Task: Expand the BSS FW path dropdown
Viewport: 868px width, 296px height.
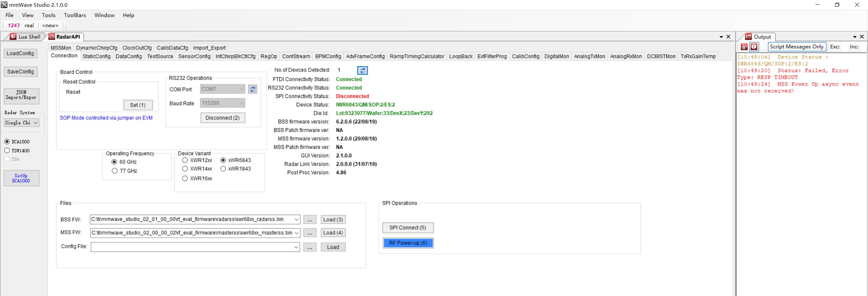Action: point(296,220)
